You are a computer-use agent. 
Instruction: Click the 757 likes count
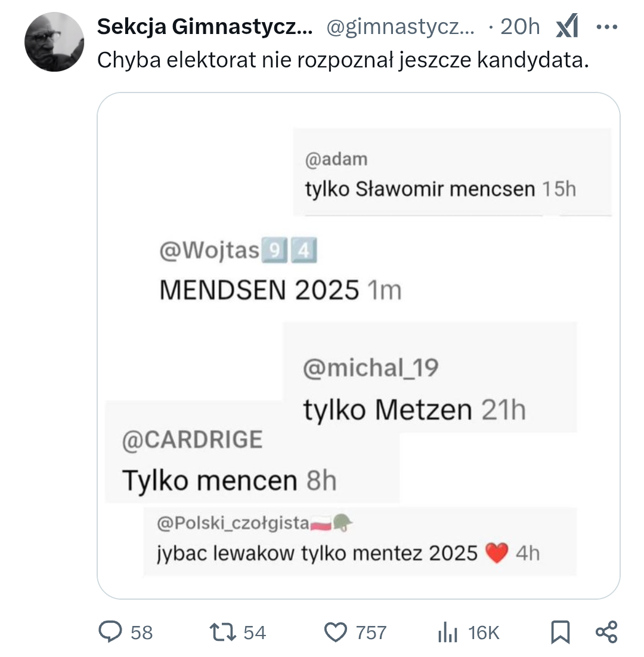(x=371, y=633)
